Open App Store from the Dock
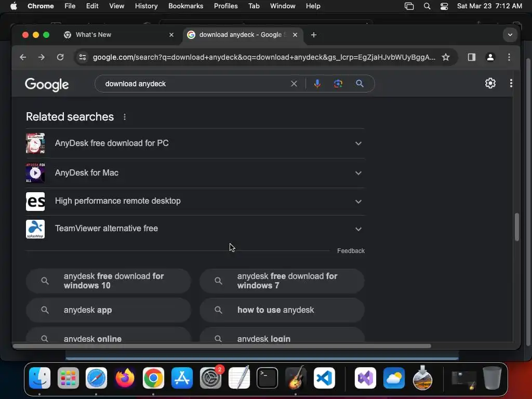532x399 pixels. [x=182, y=378]
